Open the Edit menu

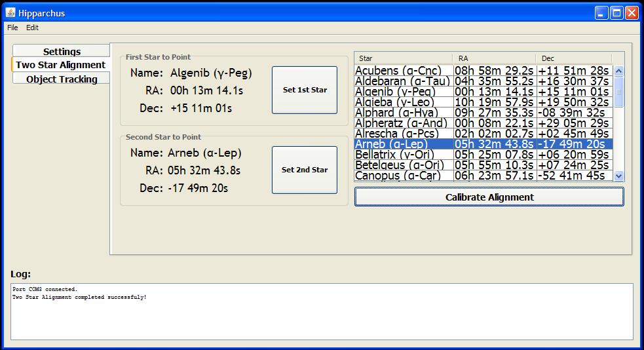(x=32, y=28)
